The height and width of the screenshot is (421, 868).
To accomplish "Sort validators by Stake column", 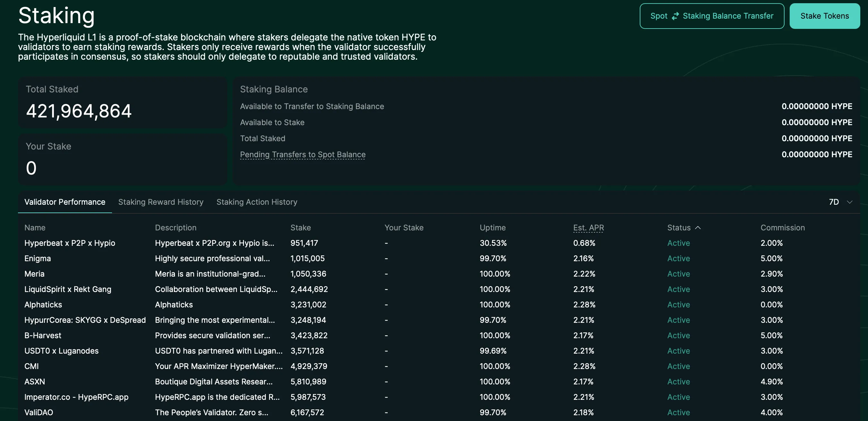I will (x=300, y=228).
